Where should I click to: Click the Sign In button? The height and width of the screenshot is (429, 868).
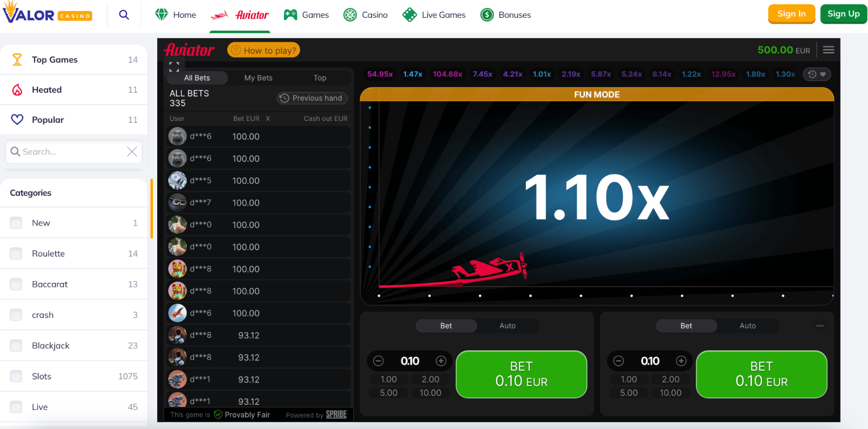[791, 14]
